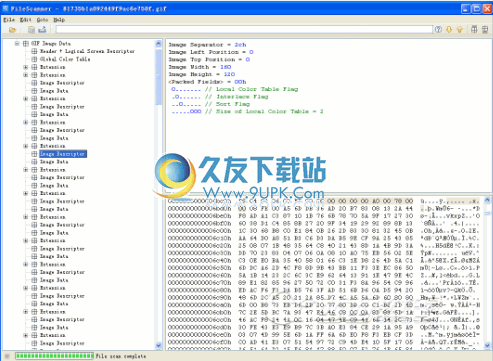Click the small status bar icon
The height and width of the screenshot is (361, 493).
7,356
